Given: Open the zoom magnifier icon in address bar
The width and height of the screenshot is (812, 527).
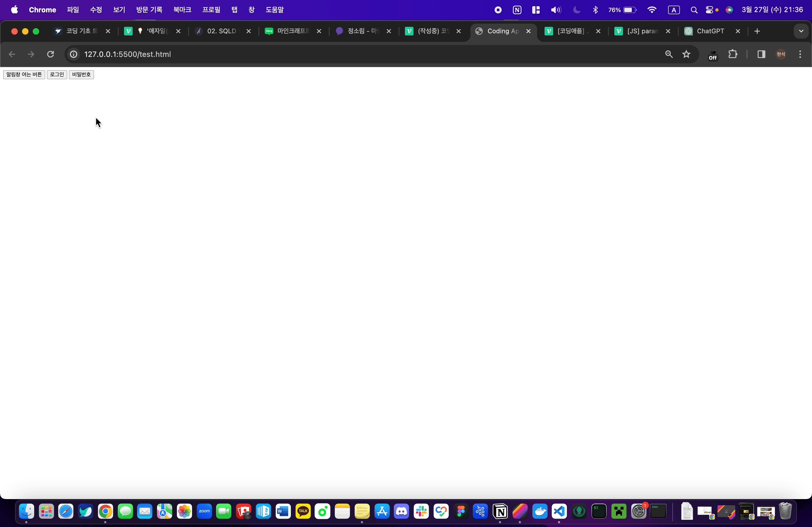Looking at the screenshot, I should (x=669, y=54).
